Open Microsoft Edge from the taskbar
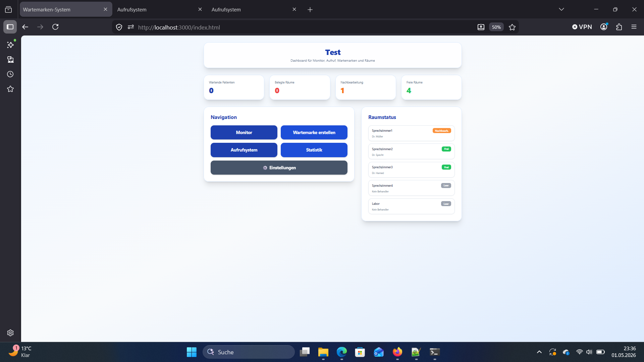Screen dimensions: 644x362 coord(342,352)
